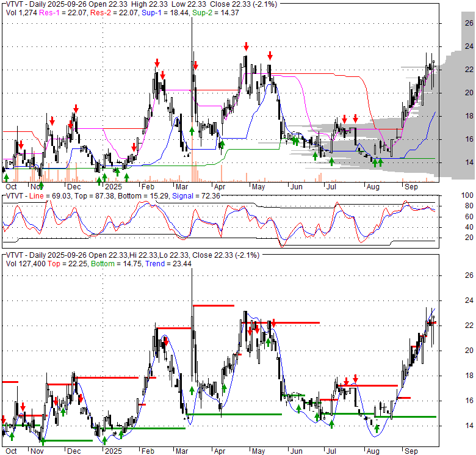This screenshot has width=476, height=455.
Task: Click the 'Sep' month label on top chart
Action: [x=411, y=187]
